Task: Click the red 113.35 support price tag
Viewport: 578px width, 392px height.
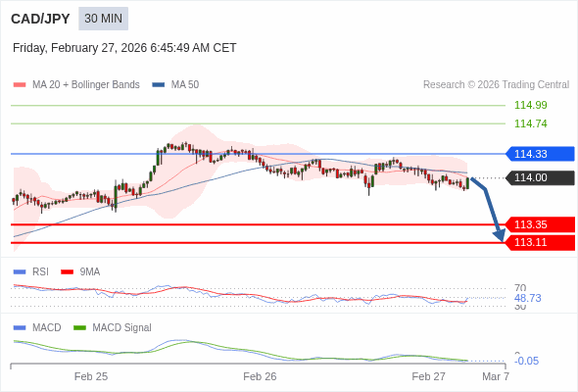Action: click(540, 224)
